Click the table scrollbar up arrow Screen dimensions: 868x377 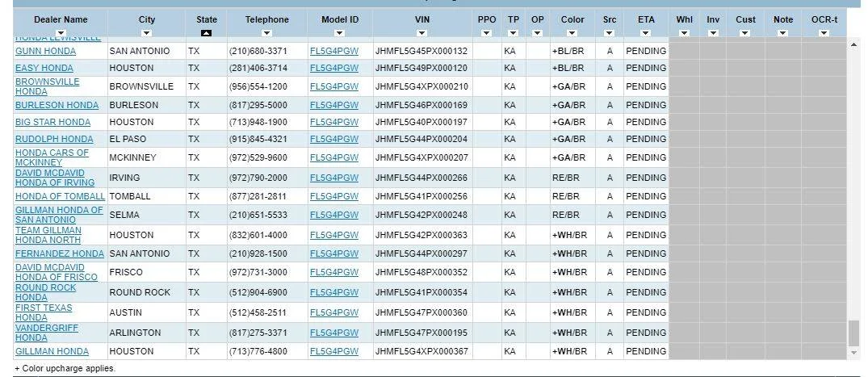click(x=853, y=44)
